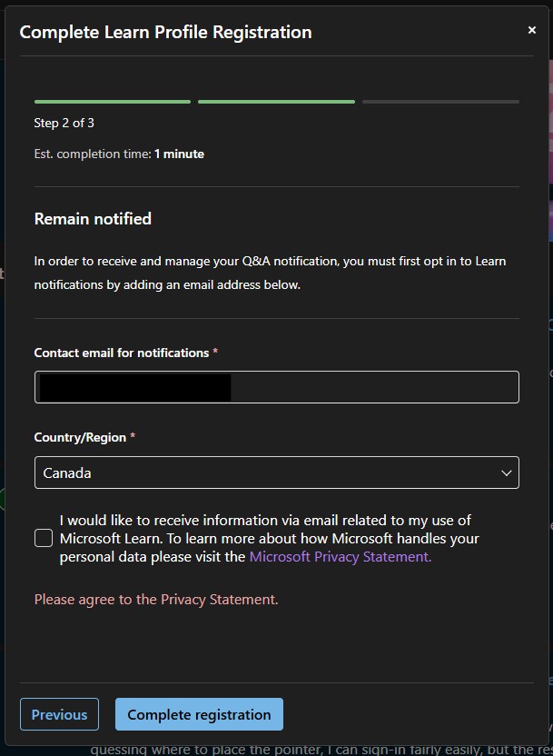Open the Country/Region dropdown showing Canada
This screenshot has width=553, height=756.
(x=276, y=472)
